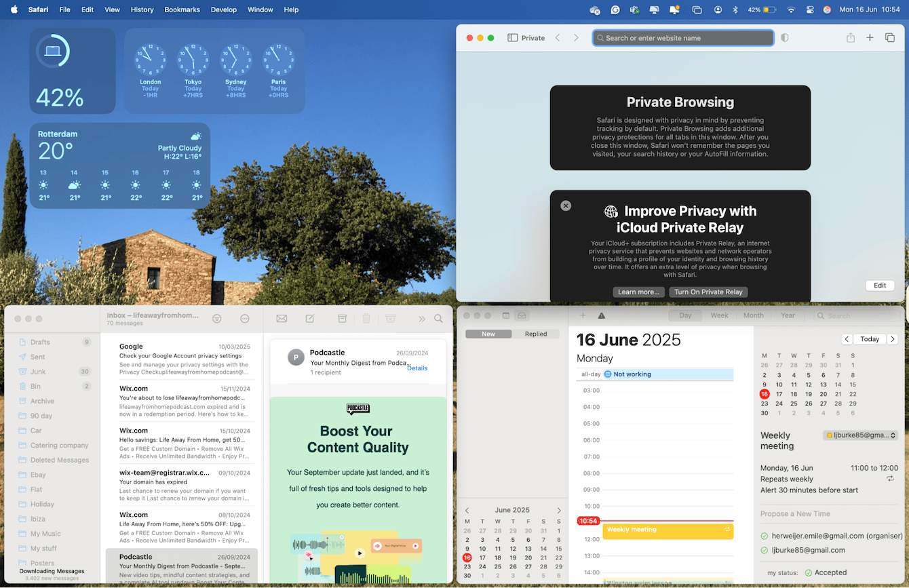Compose a new message in Mail
The width and height of the screenshot is (909, 588).
(310, 317)
